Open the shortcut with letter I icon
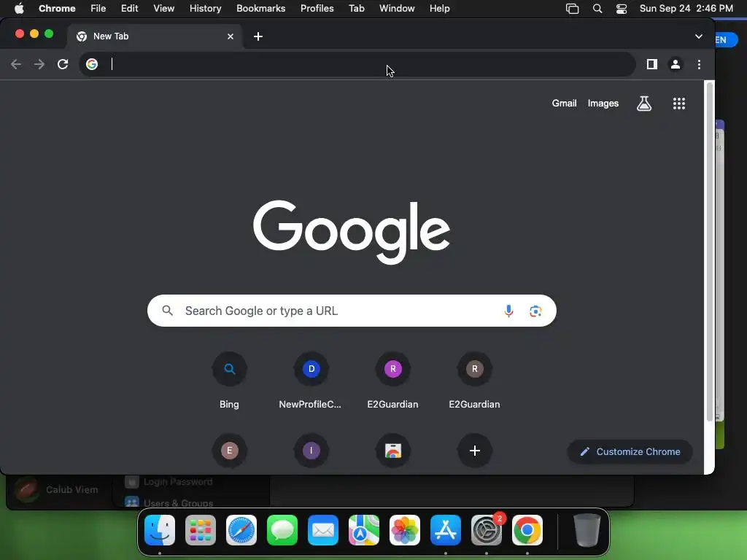Screen dimensions: 747x560 pyautogui.click(x=311, y=451)
